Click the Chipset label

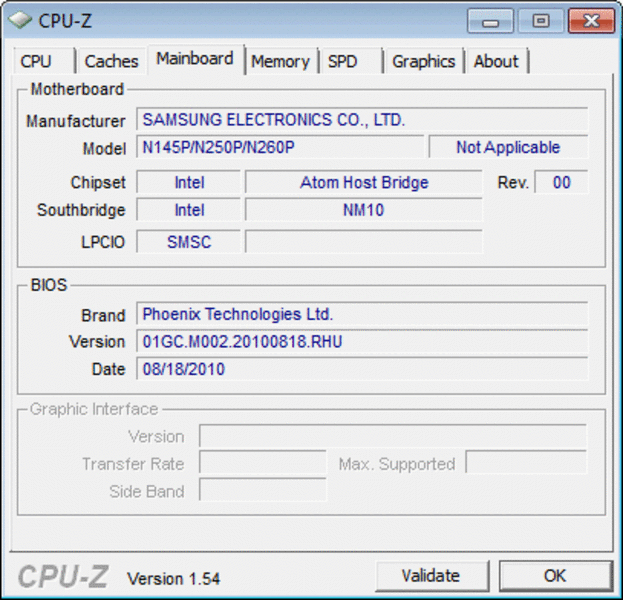[98, 183]
